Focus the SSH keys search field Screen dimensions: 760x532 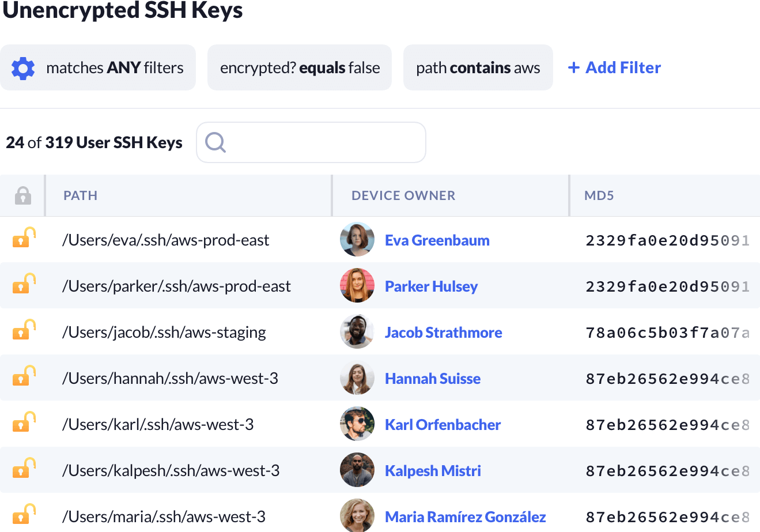point(323,142)
